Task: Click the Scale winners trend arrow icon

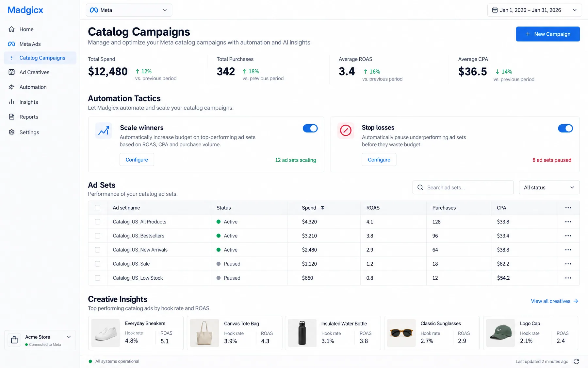Action: pos(104,131)
